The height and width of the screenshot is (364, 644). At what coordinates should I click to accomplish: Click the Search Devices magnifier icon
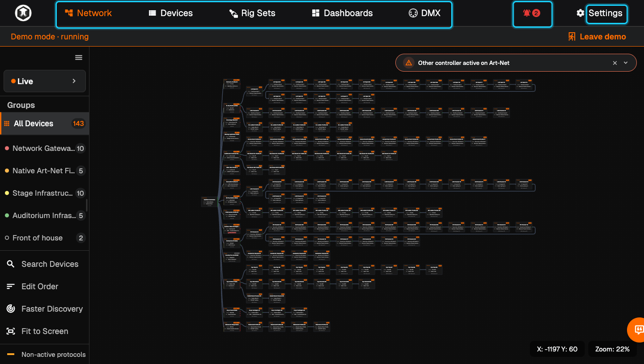coord(11,264)
